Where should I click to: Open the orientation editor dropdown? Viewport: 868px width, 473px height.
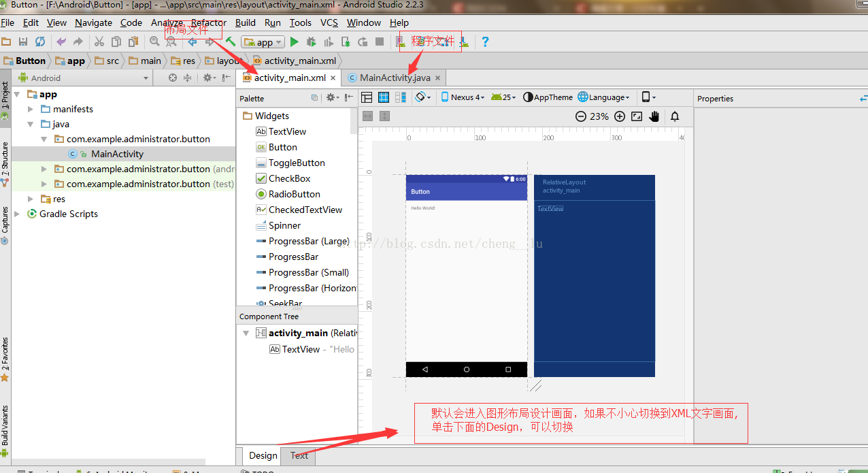[424, 97]
